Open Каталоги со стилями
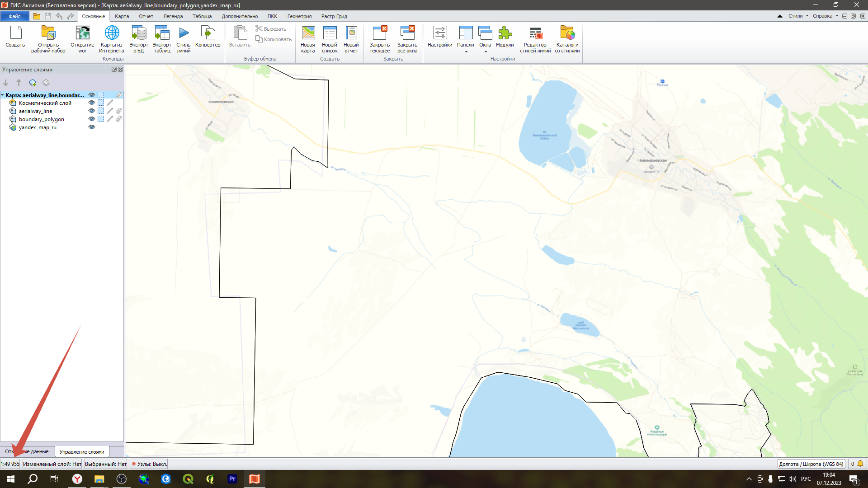The image size is (868, 488). [x=567, y=33]
